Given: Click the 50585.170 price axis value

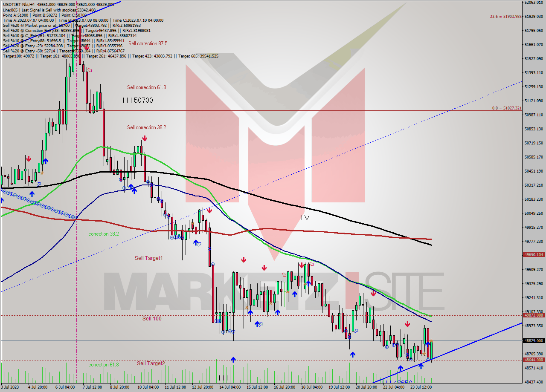Looking at the screenshot, I should point(534,157).
